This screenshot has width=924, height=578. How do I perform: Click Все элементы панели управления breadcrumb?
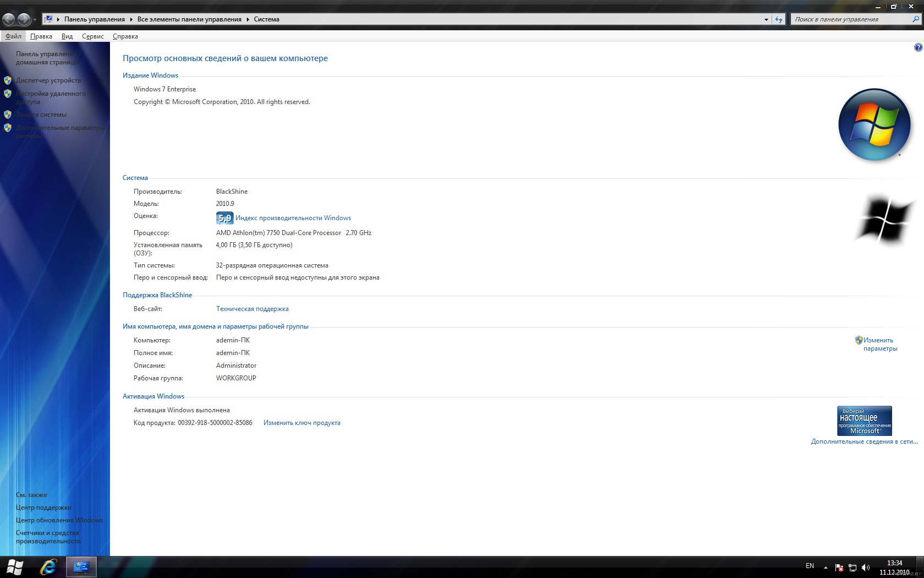pos(189,19)
